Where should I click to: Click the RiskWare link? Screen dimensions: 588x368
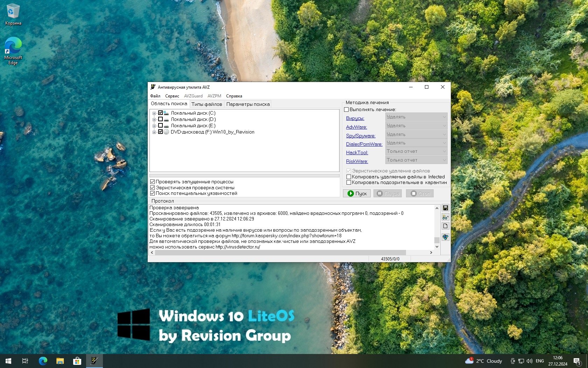click(x=357, y=161)
